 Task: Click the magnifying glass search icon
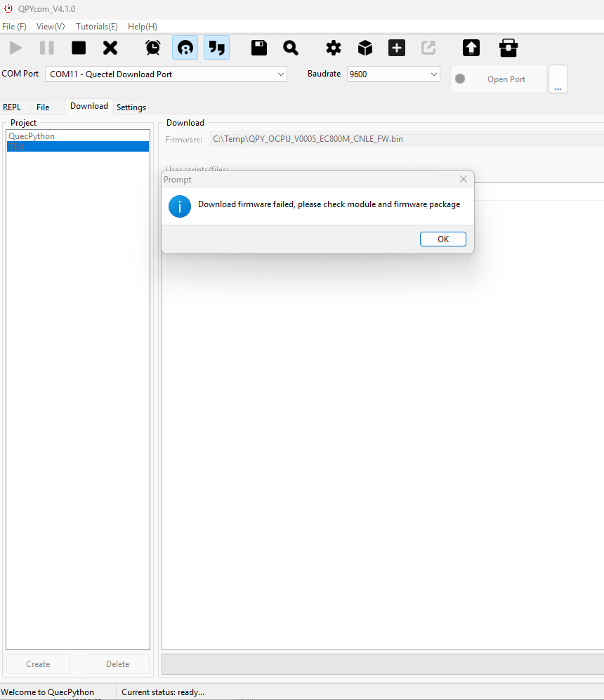click(291, 48)
